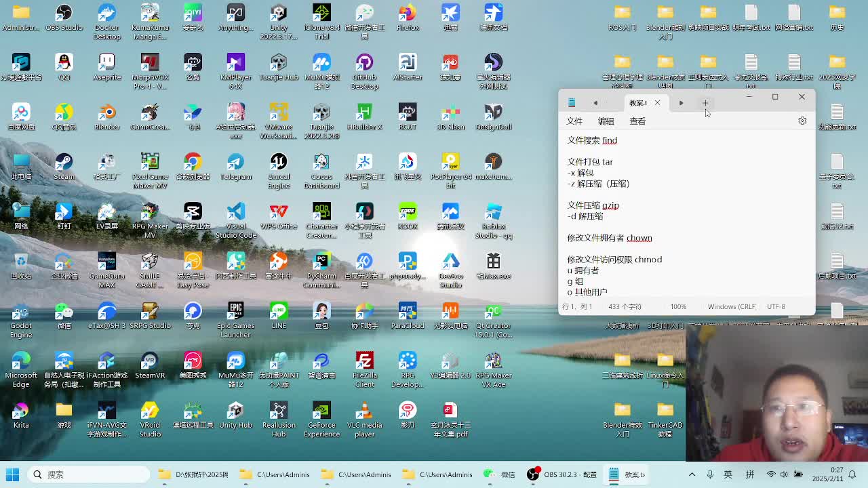Select the Blender desktop icon
This screenshot has width=868, height=488.
pos(106,117)
